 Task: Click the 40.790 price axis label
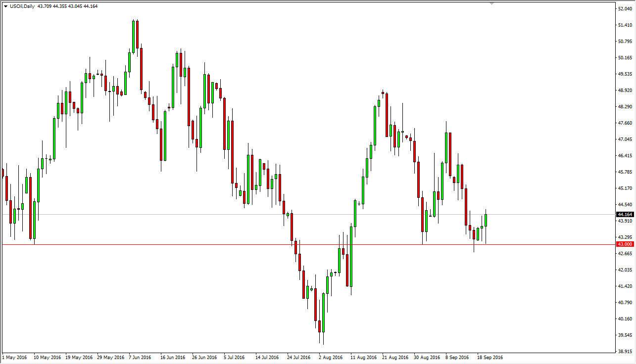coord(626,303)
